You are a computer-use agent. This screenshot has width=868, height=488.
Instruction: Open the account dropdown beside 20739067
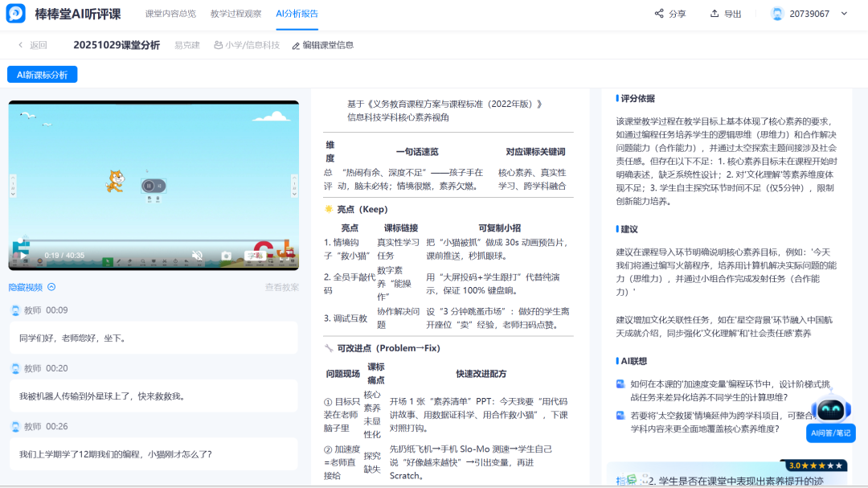(842, 13)
